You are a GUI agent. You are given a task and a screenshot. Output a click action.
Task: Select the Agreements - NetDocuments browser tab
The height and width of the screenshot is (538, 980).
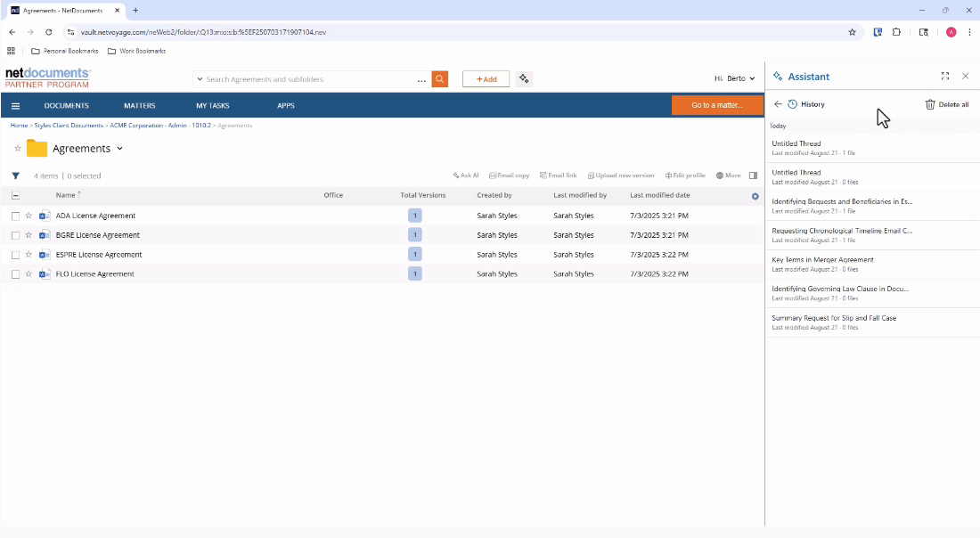point(65,11)
